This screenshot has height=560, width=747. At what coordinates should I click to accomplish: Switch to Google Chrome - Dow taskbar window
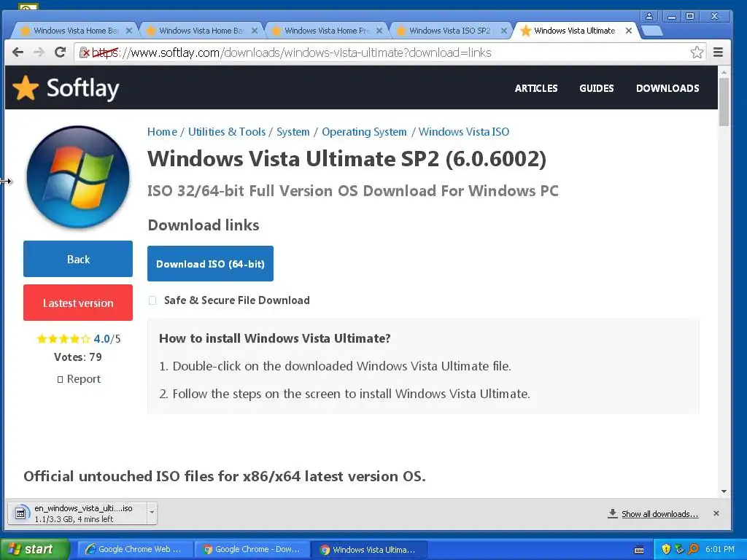(252, 550)
